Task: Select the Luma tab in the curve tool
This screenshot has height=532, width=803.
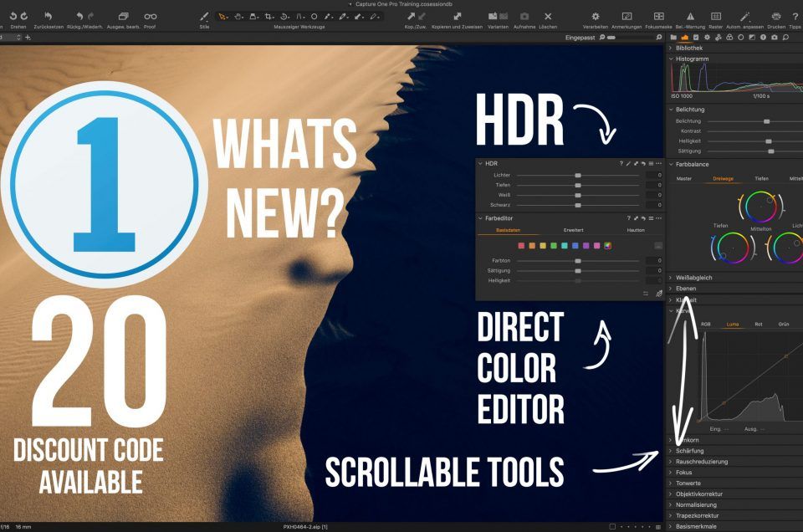Action: coord(733,324)
